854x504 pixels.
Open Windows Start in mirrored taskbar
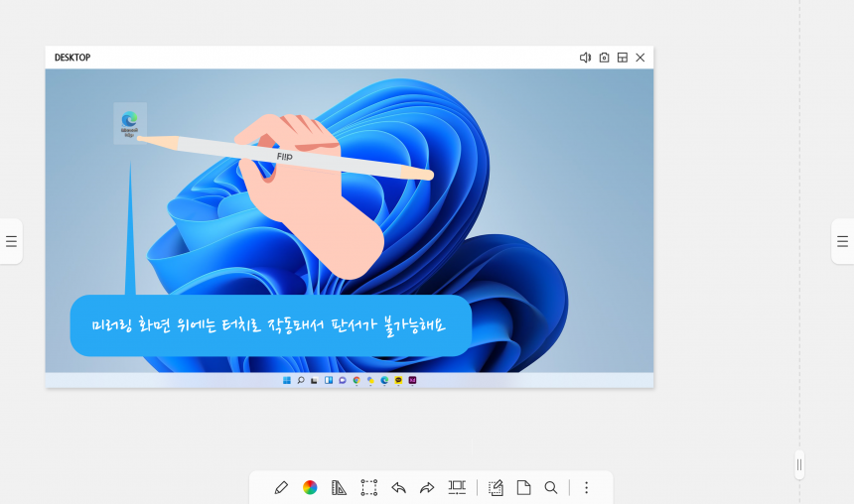(287, 380)
